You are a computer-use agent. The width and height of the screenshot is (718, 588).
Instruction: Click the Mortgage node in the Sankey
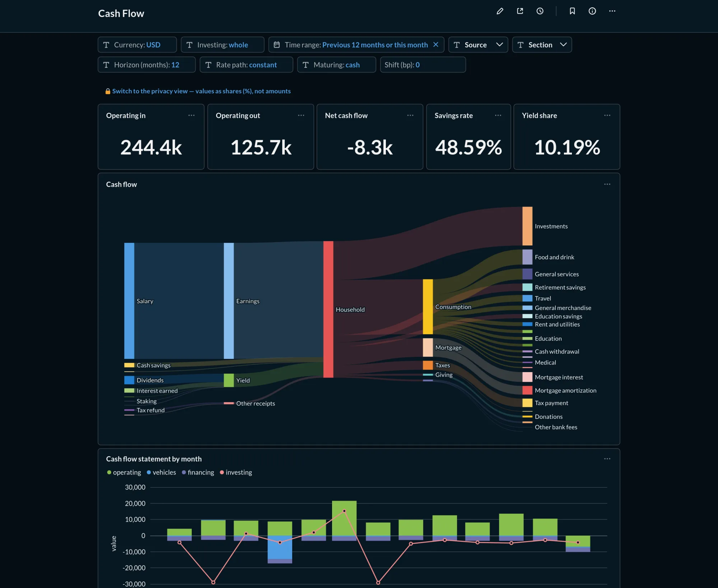(x=428, y=347)
